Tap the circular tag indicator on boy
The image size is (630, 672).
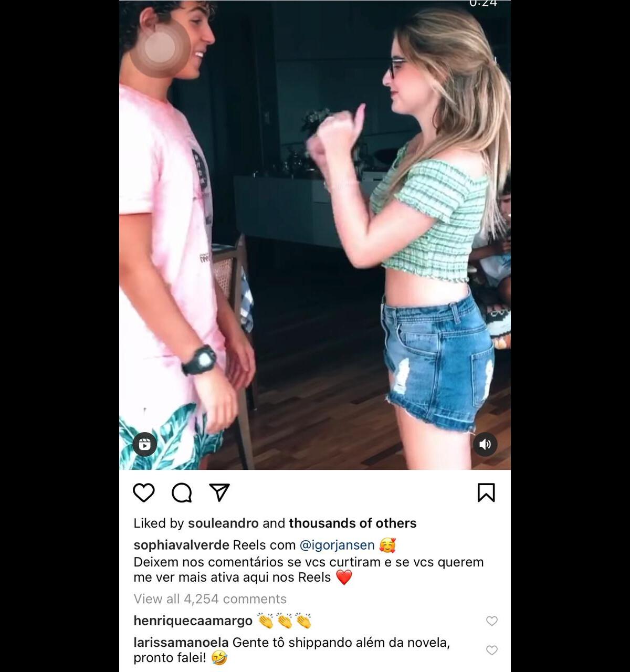pyautogui.click(x=160, y=48)
